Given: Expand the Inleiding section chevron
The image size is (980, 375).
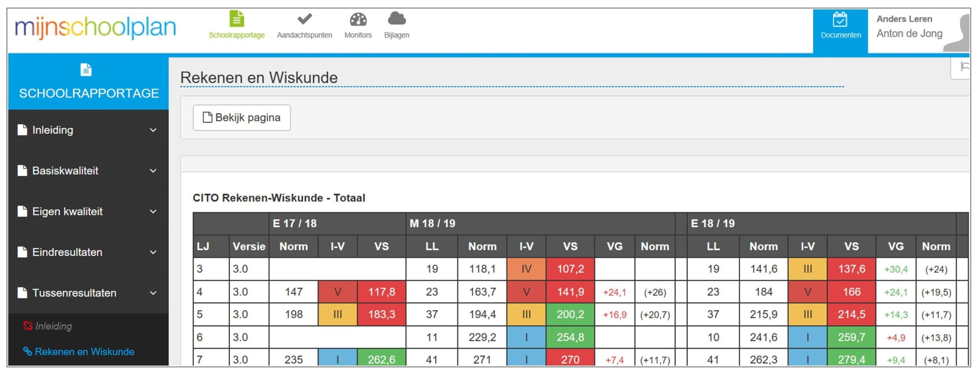Looking at the screenshot, I should 153,130.
